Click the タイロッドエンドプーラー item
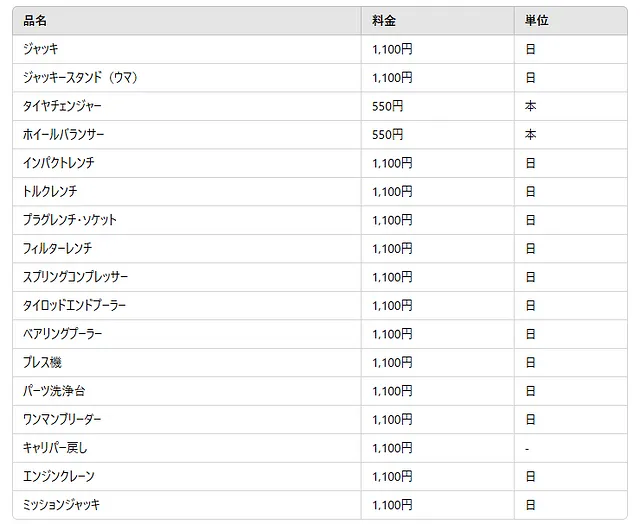The height and width of the screenshot is (524, 640). (x=74, y=305)
